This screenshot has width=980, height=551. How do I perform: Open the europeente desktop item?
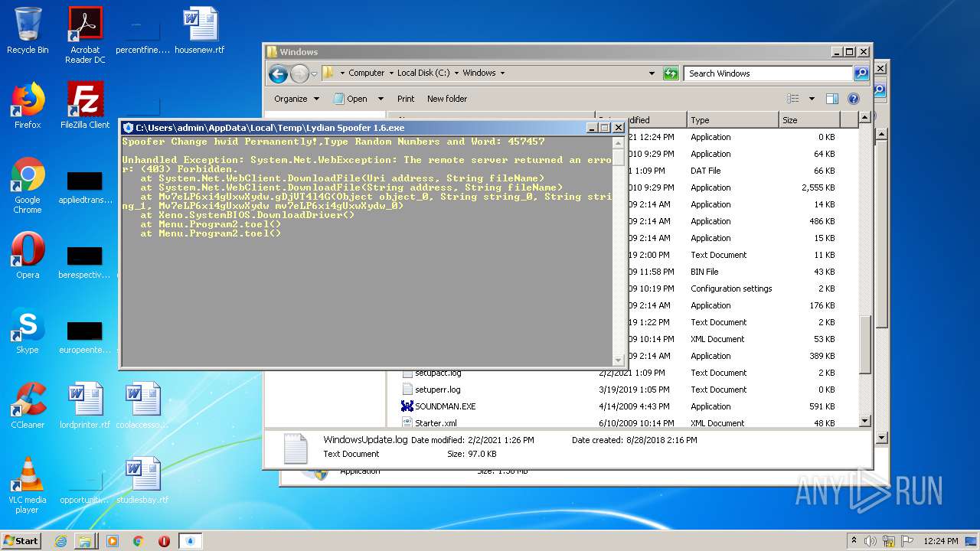[85, 335]
